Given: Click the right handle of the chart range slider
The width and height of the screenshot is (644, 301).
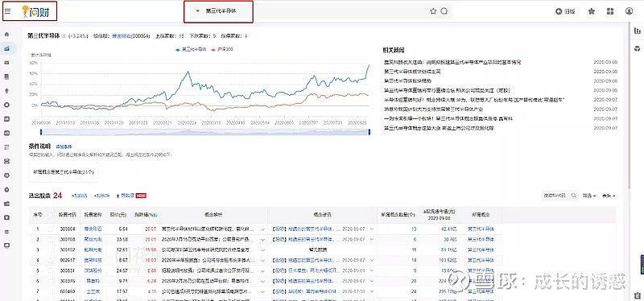Looking at the screenshot, I should pos(369,132).
